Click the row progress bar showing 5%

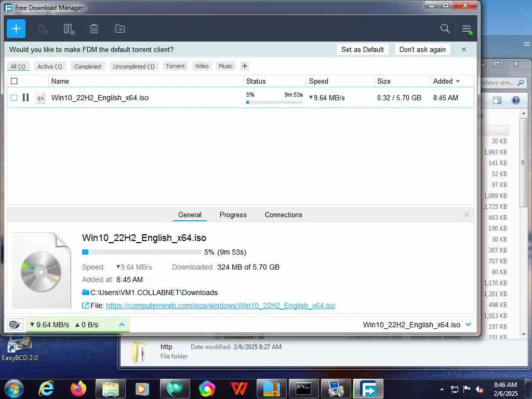tap(274, 102)
